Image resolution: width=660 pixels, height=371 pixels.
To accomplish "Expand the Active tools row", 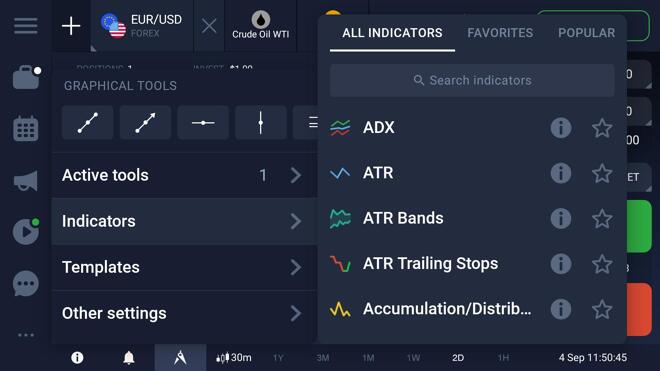I will point(184,175).
